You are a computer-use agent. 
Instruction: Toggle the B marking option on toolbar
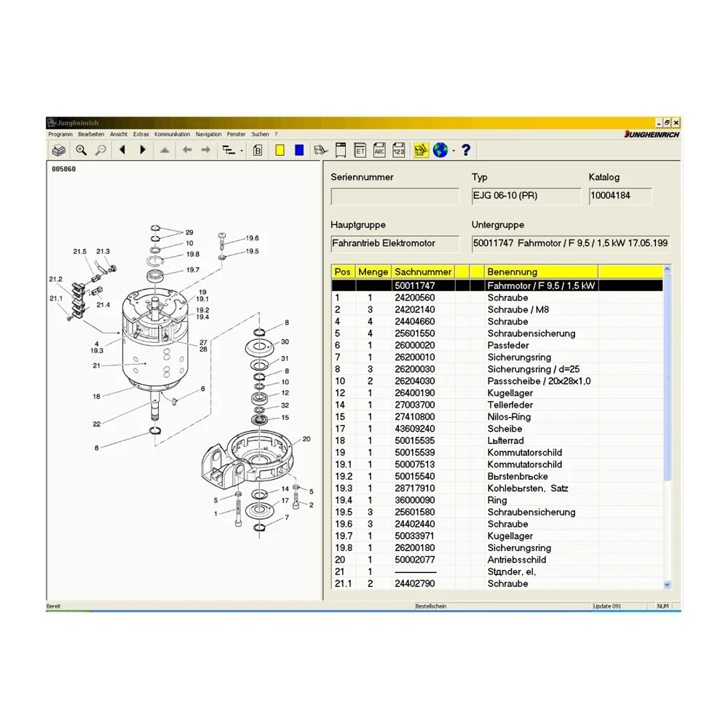(x=257, y=150)
